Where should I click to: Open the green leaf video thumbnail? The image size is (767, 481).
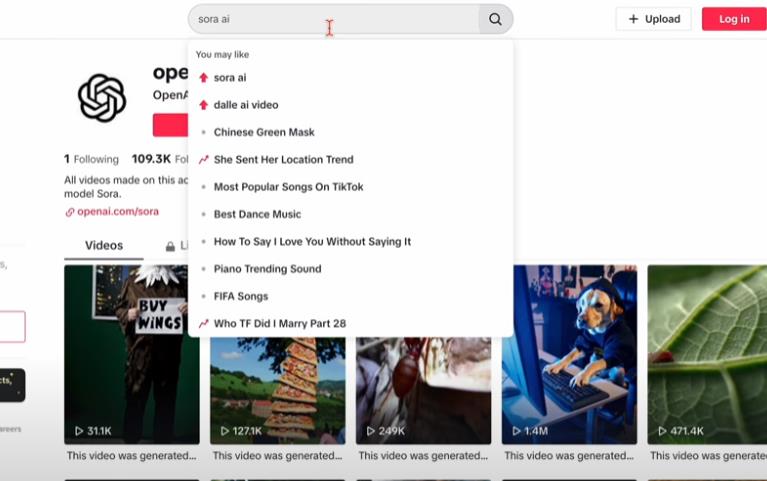707,354
